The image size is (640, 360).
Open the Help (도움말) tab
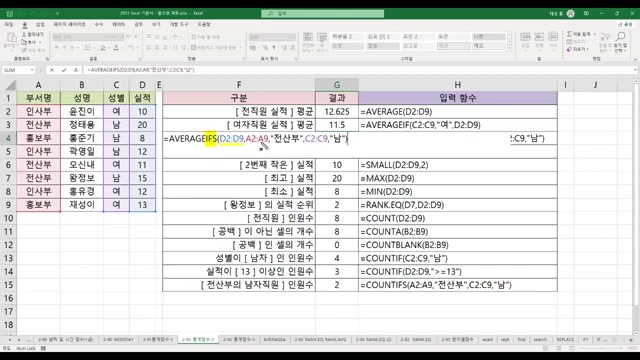coord(204,24)
